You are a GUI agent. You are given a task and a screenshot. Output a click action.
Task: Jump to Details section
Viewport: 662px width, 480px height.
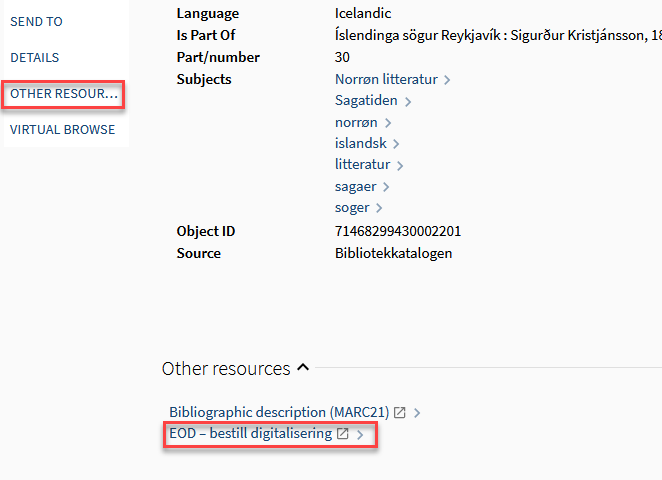tap(35, 58)
